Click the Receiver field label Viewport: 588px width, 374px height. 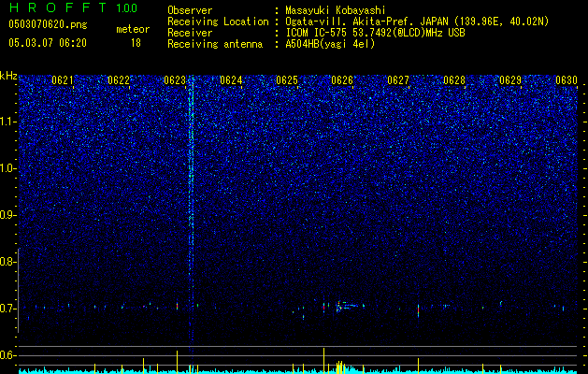(190, 33)
